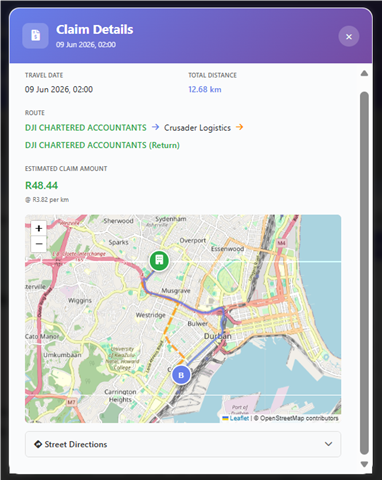Click the claim document icon in header
This screenshot has height=480, width=382.
[35, 35]
